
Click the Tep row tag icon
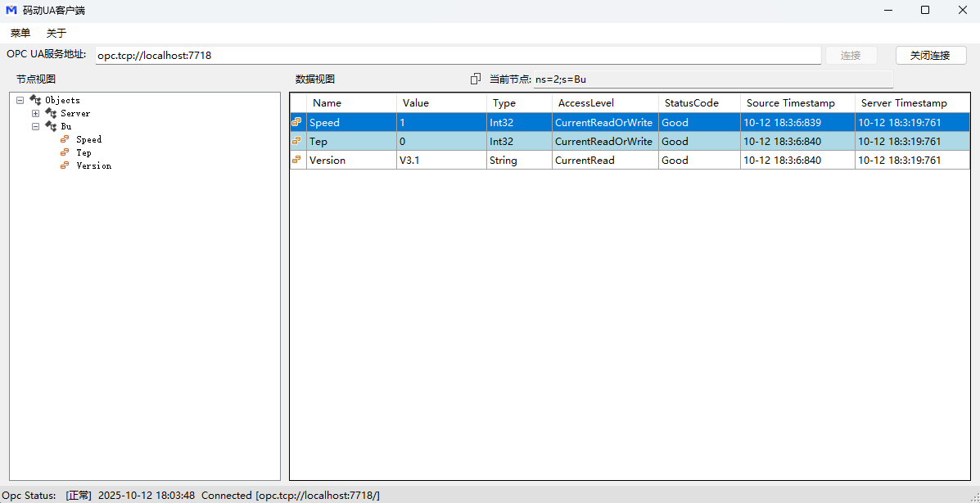297,141
